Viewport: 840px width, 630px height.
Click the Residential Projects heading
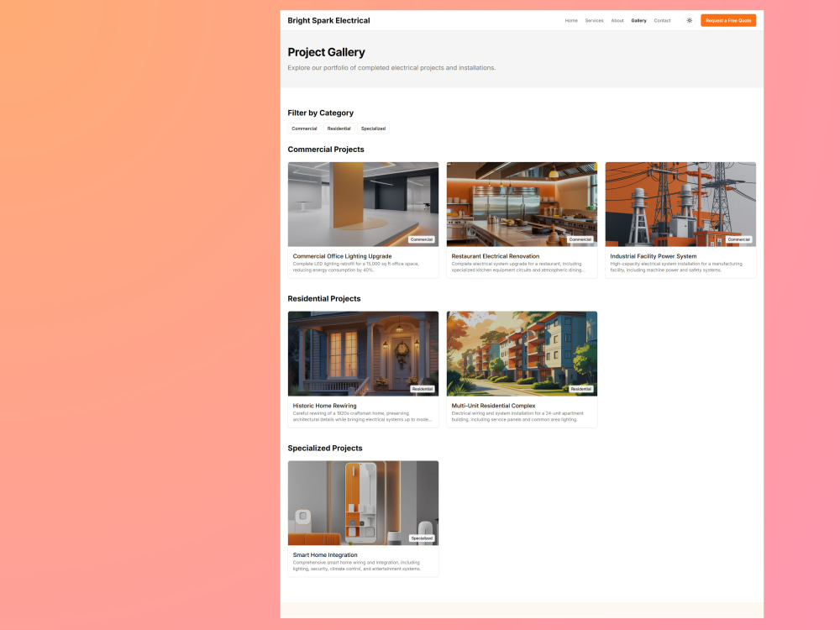pos(324,299)
